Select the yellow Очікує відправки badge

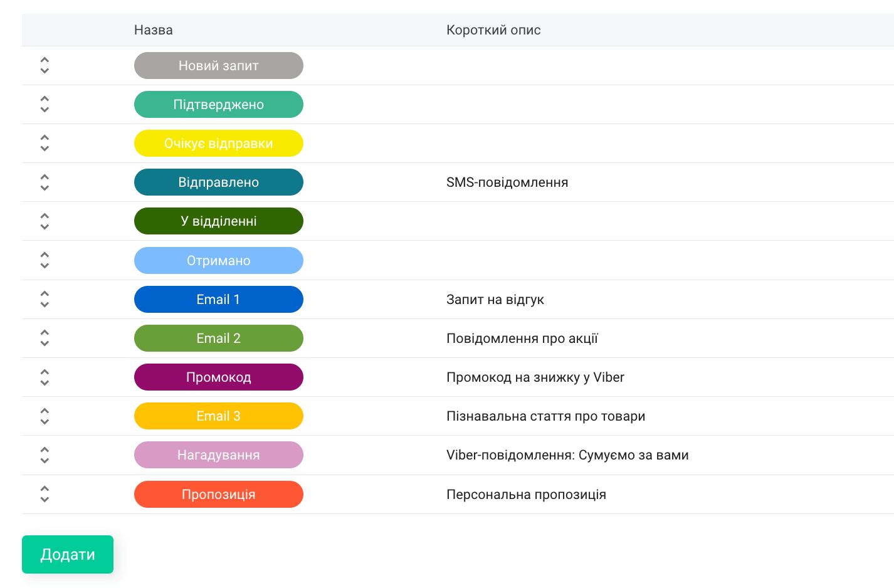(x=219, y=143)
